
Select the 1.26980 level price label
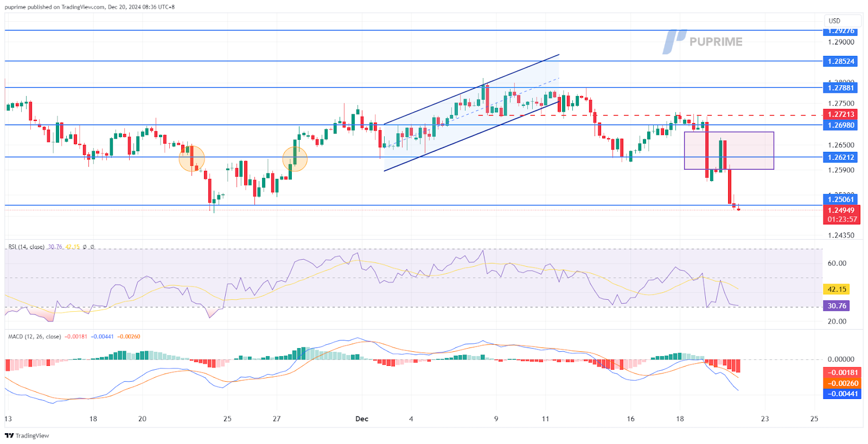click(x=841, y=125)
